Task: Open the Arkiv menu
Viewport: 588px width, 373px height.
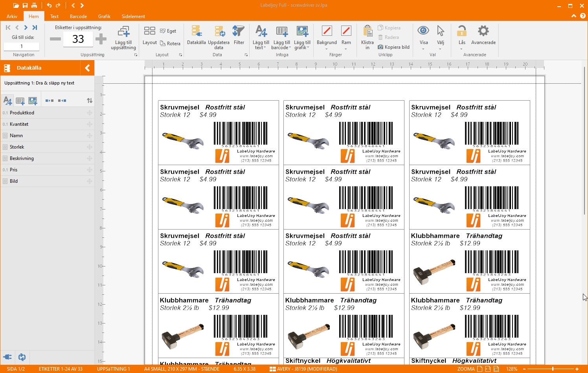Action: tap(12, 17)
